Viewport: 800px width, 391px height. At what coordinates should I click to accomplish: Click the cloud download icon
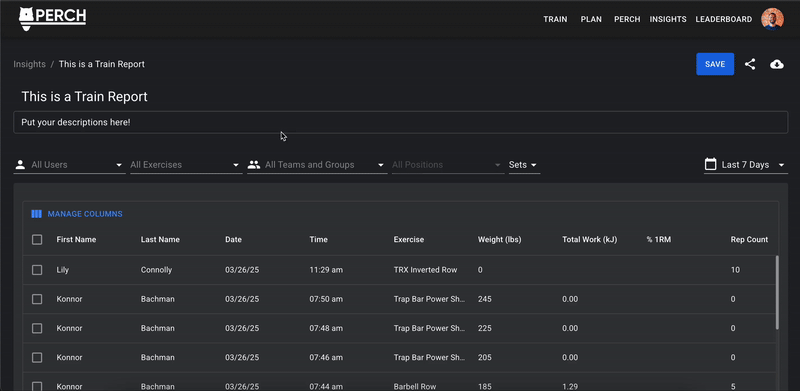[x=777, y=64]
